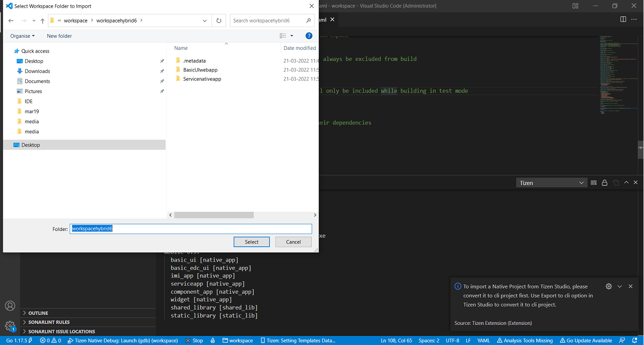This screenshot has width=644, height=345.
Task: Open the Organise menu
Action: pos(23,36)
